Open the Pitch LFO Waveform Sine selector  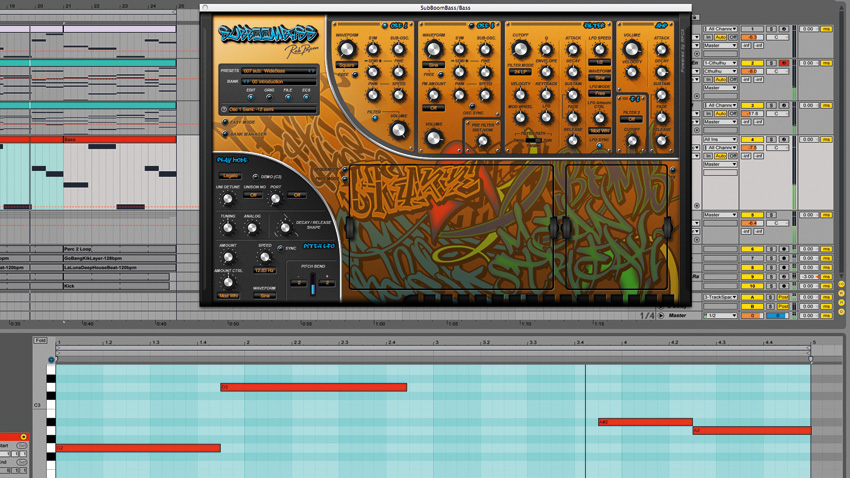(265, 296)
